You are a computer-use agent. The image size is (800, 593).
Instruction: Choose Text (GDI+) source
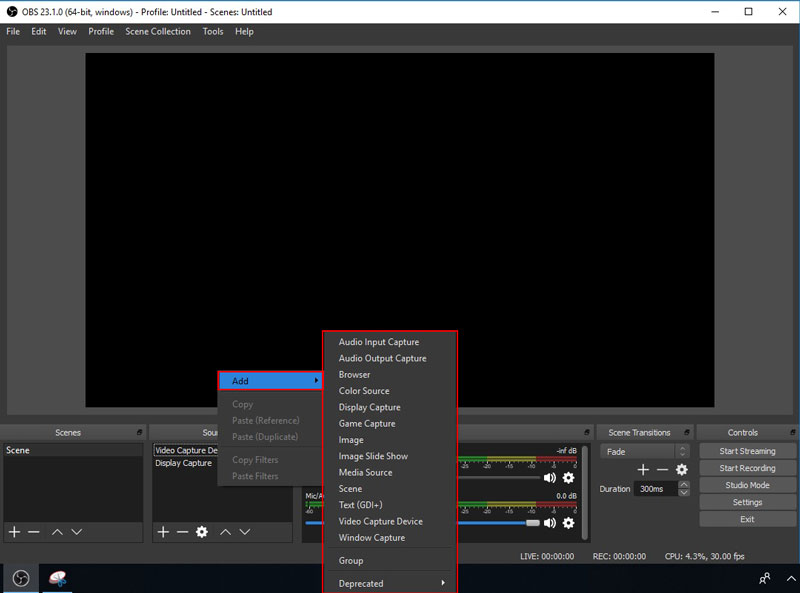pyautogui.click(x=390, y=505)
